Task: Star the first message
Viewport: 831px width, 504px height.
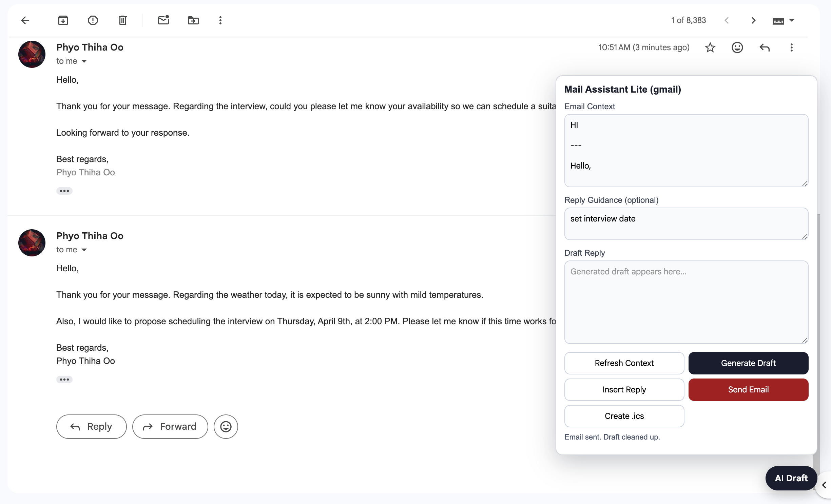Action: pos(710,47)
